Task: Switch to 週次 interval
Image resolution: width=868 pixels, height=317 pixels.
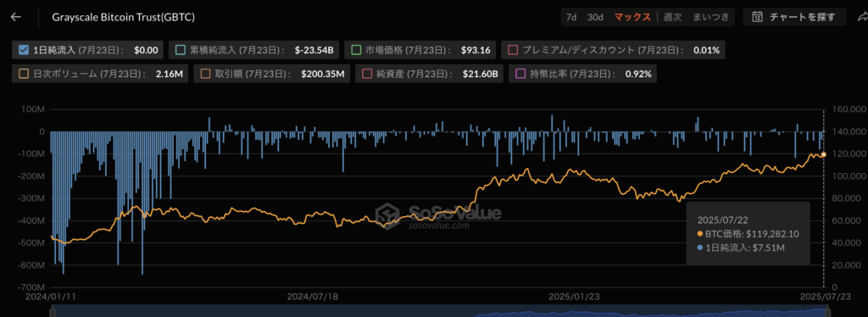Action: pyautogui.click(x=672, y=17)
